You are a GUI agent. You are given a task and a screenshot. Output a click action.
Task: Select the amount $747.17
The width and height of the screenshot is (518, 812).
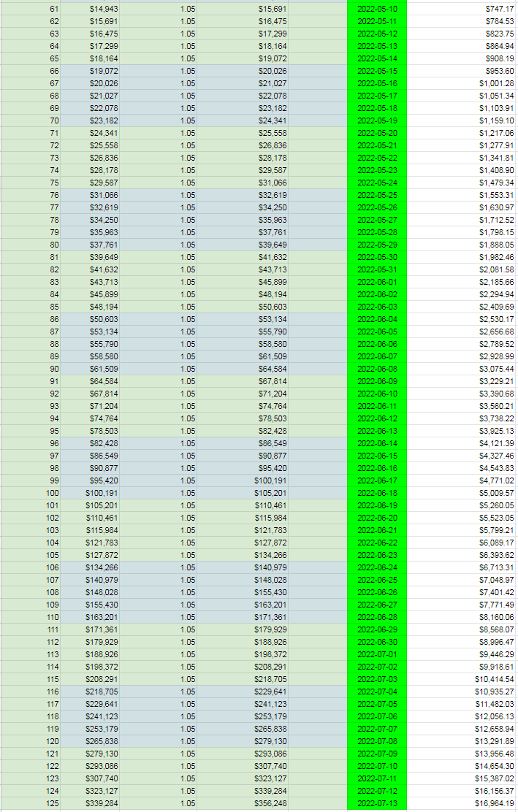[x=500, y=9]
